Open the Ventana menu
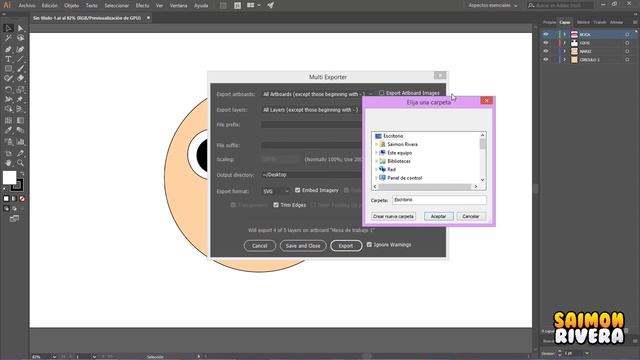Screen dimensions: 640x360 (178, 6)
